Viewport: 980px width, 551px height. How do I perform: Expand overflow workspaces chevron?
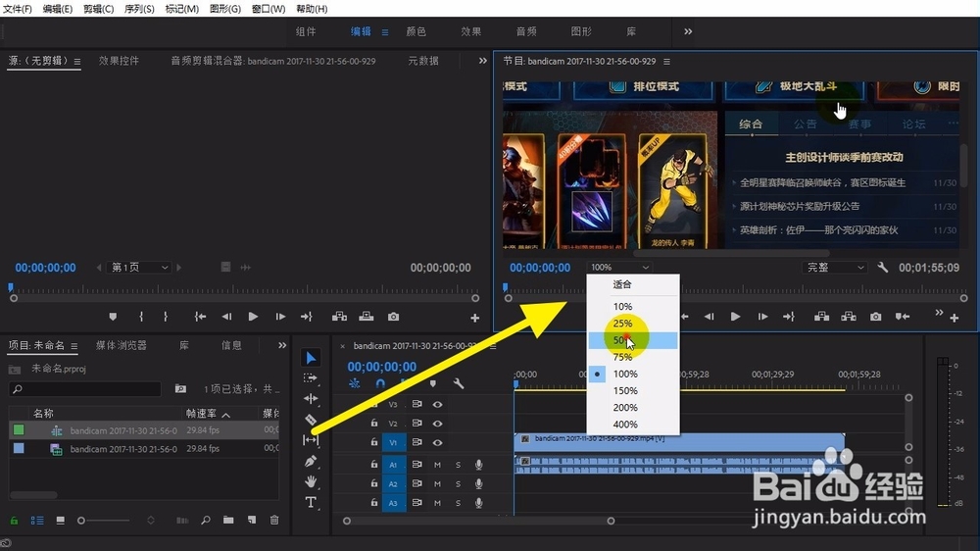688,31
